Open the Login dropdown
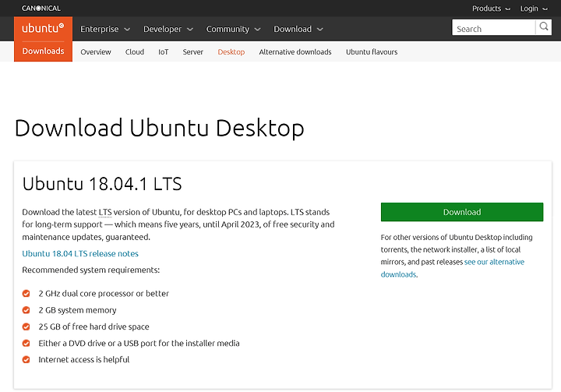Image resolution: width=561 pixels, height=392 pixels. coord(534,9)
